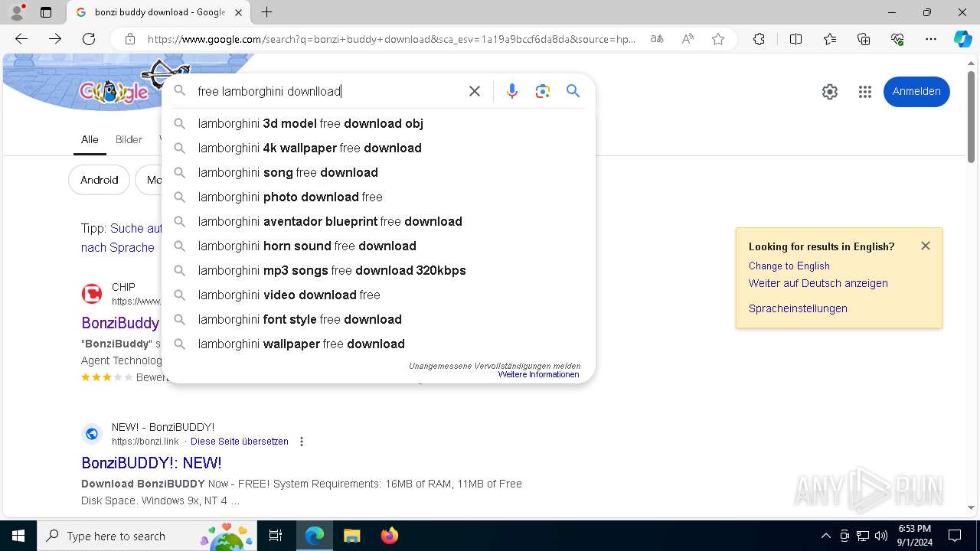
Task: Reload the page with refresh icon
Action: click(89, 39)
